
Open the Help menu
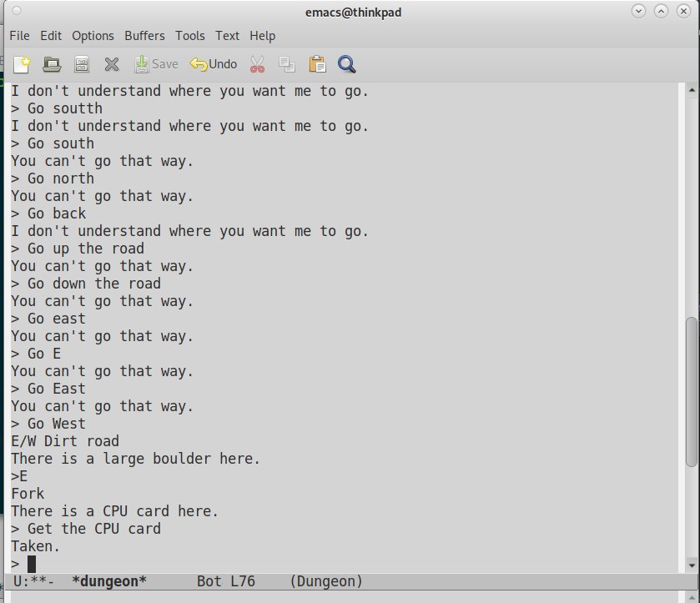262,36
